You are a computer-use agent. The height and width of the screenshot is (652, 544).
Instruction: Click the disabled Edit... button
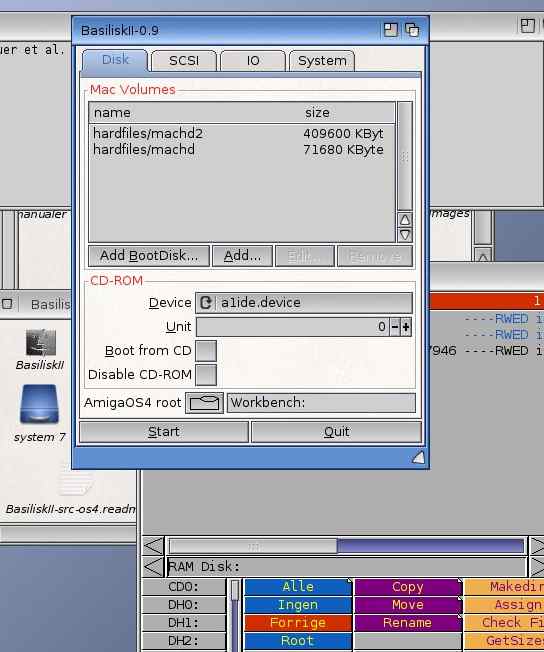[x=304, y=256]
